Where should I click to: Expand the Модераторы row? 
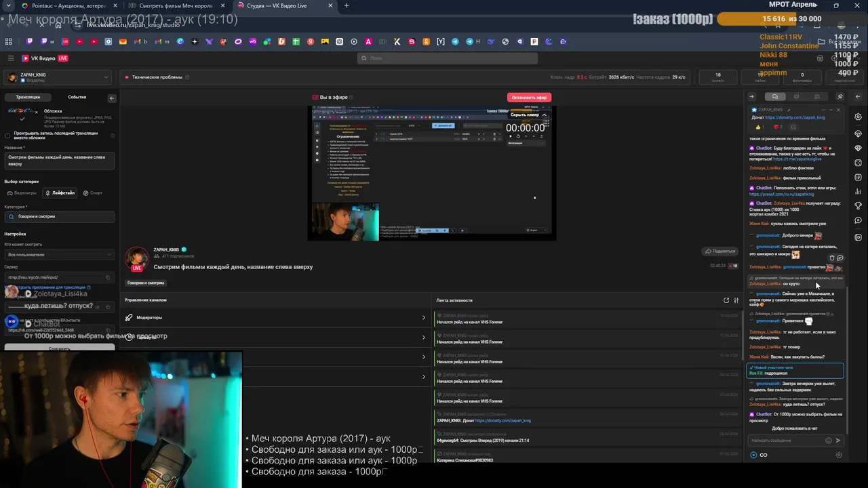point(275,317)
